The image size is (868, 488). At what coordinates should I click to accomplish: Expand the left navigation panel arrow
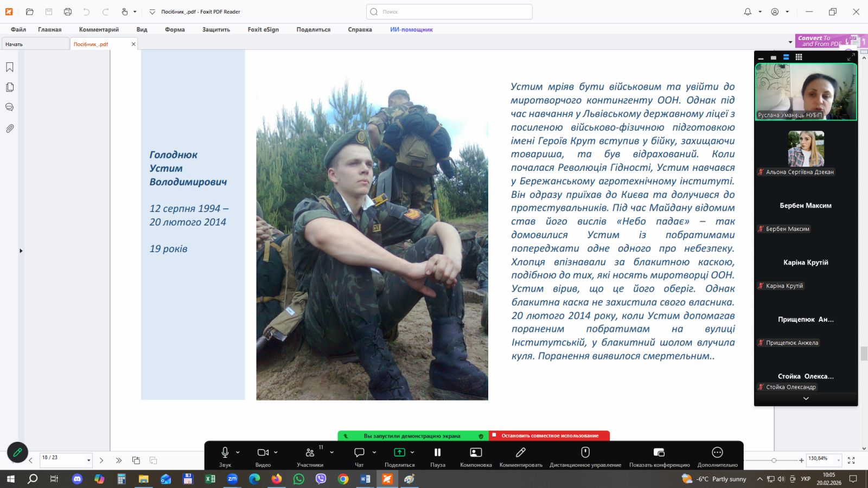[x=21, y=251]
